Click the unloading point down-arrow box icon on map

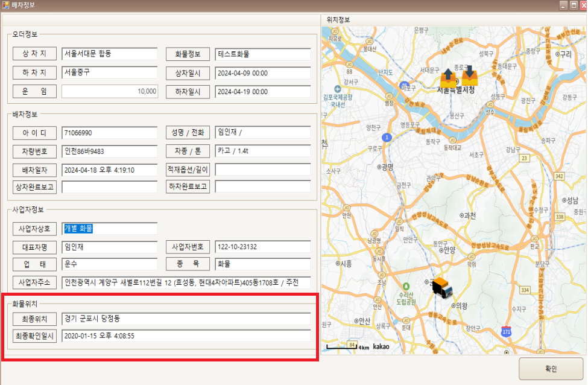(469, 75)
